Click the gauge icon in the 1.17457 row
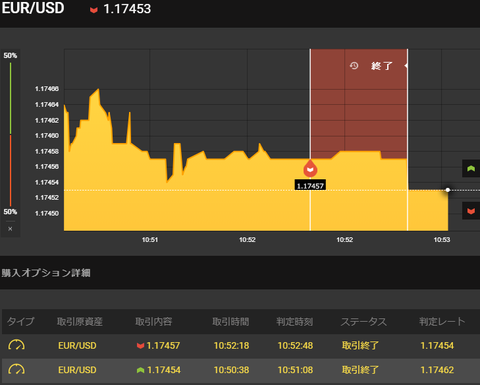 point(16,345)
